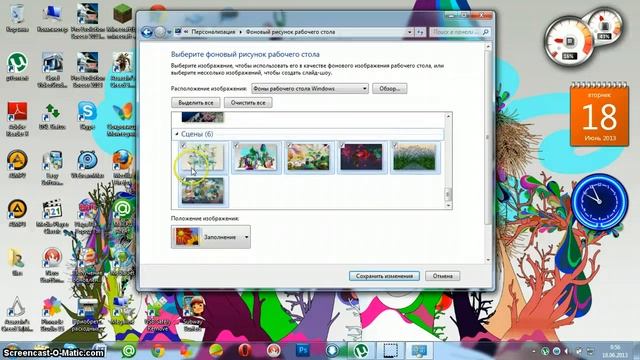Click the 'Отмена' button

click(x=442, y=276)
